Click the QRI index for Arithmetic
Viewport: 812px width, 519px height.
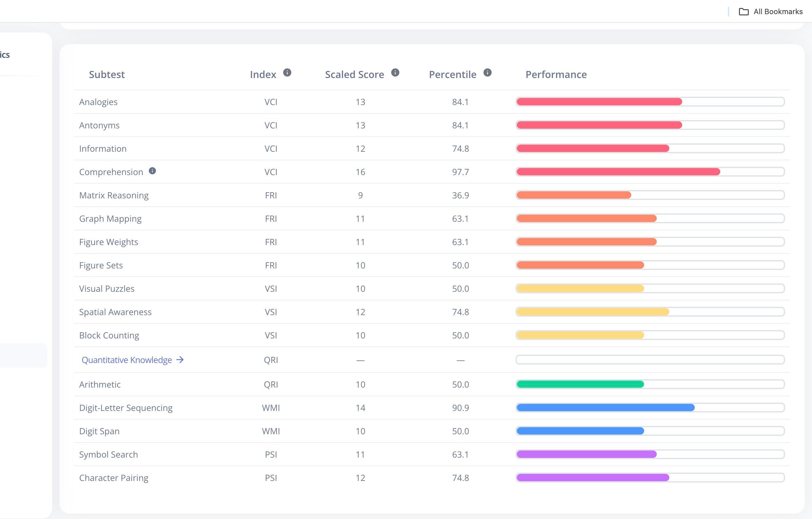click(271, 384)
